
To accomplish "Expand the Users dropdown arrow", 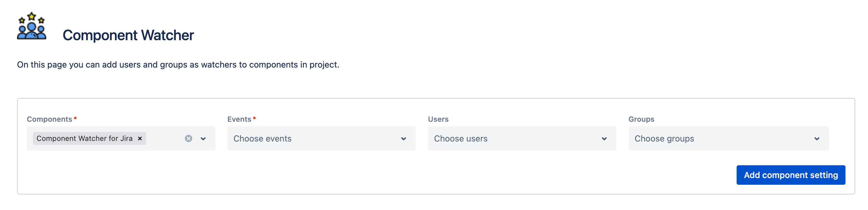I will [x=604, y=138].
